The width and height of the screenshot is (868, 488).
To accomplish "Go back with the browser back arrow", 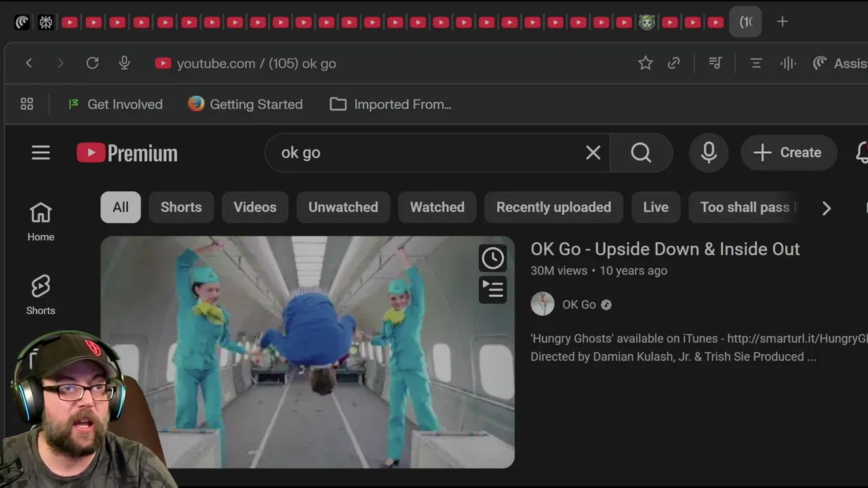I will [x=28, y=63].
